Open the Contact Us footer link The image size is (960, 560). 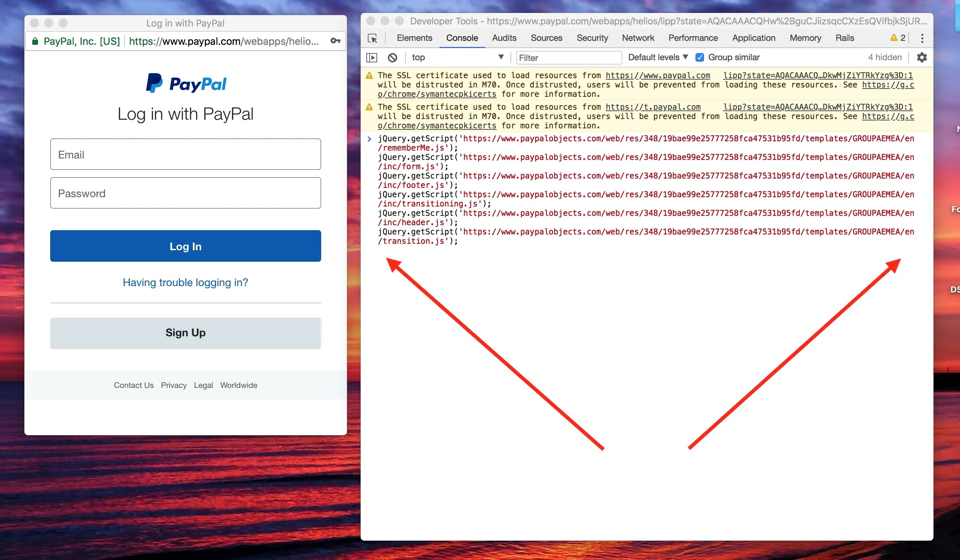pos(134,385)
